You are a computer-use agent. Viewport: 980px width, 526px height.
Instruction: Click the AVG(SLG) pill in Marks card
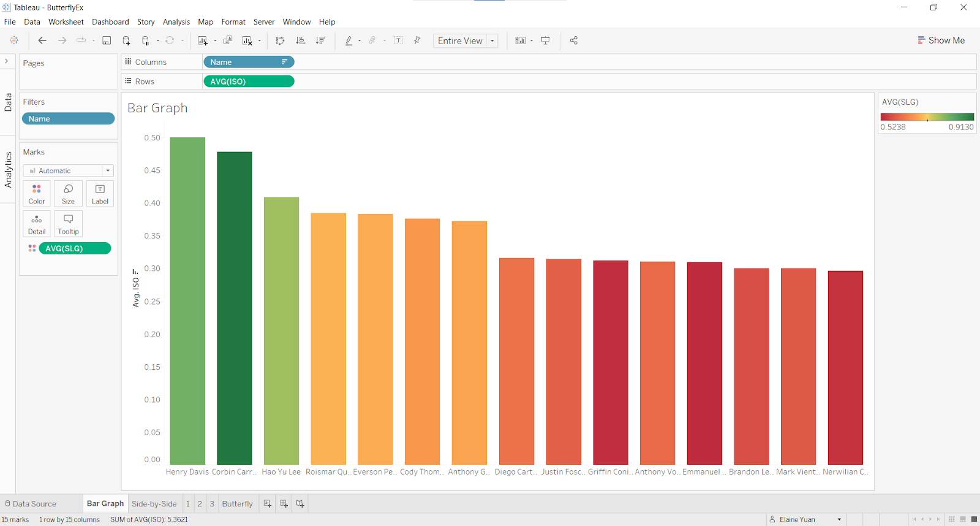(75, 248)
